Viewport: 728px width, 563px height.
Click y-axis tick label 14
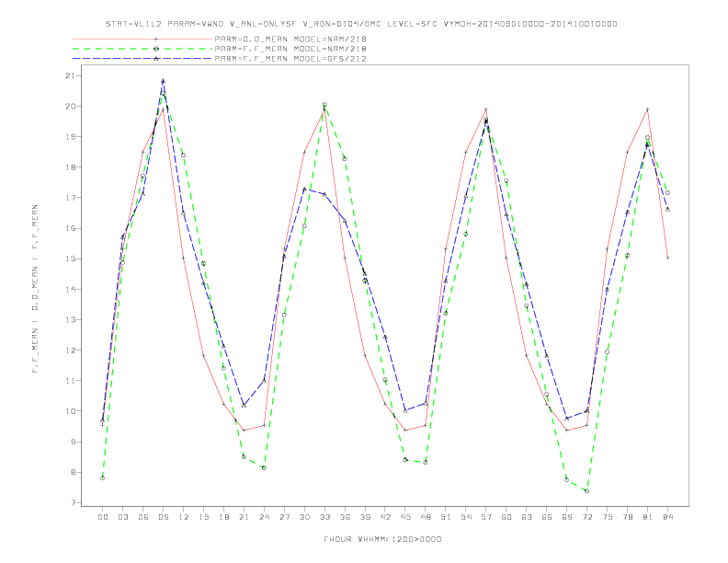tap(71, 289)
